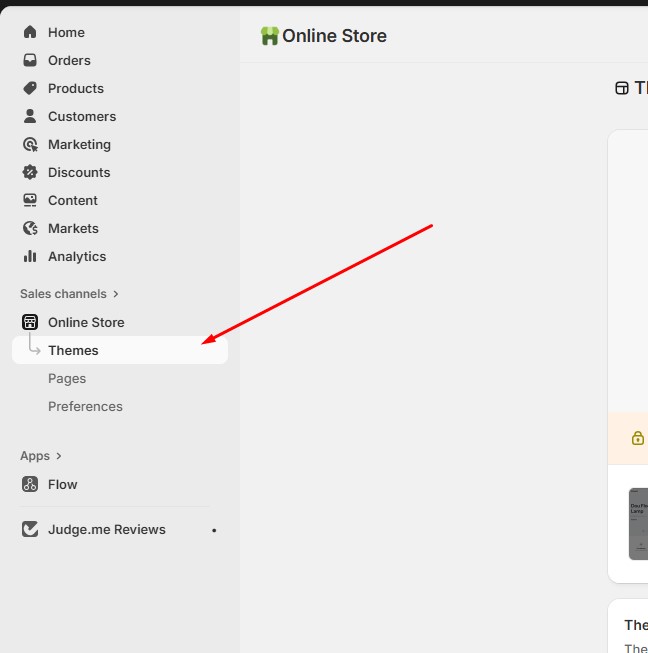Click the Flow app icon

click(x=30, y=484)
